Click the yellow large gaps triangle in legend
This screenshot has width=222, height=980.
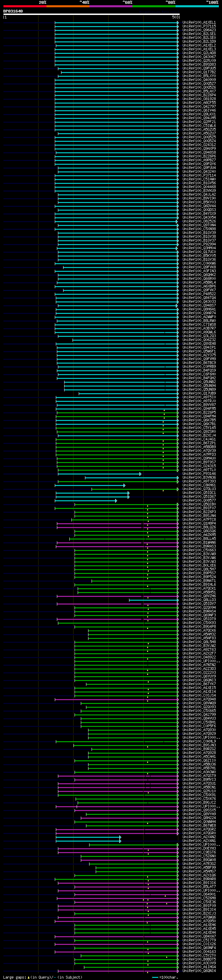(x=28, y=977)
